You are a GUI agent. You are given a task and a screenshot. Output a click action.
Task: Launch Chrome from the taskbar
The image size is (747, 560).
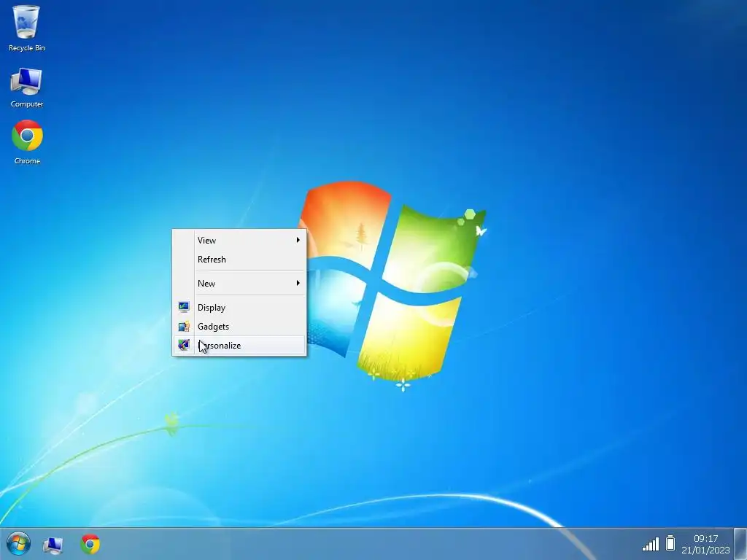90,544
